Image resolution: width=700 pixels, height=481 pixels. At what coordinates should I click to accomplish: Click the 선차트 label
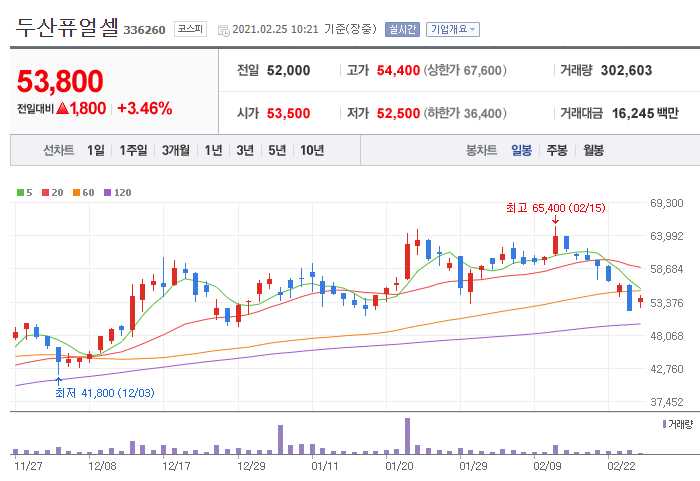click(x=58, y=151)
